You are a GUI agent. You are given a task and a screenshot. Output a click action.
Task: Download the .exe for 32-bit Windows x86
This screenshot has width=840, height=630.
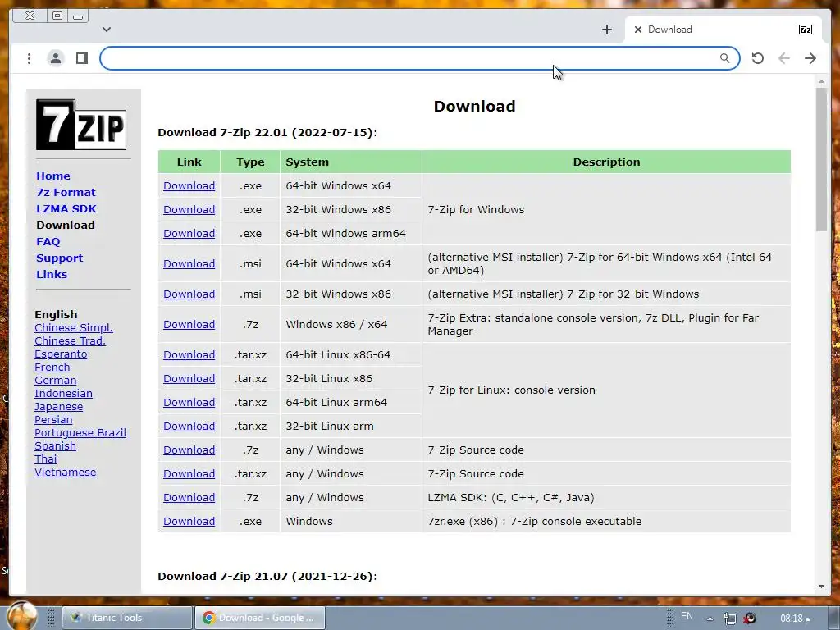[189, 209]
